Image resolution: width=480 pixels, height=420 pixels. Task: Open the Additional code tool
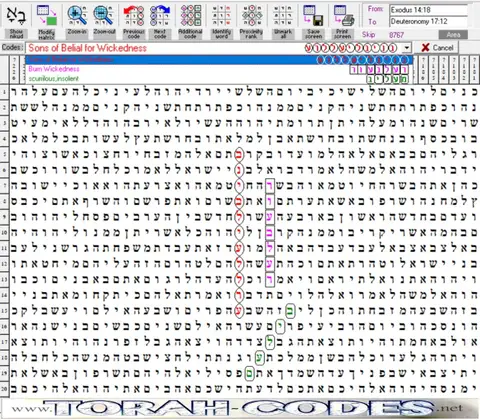(190, 21)
